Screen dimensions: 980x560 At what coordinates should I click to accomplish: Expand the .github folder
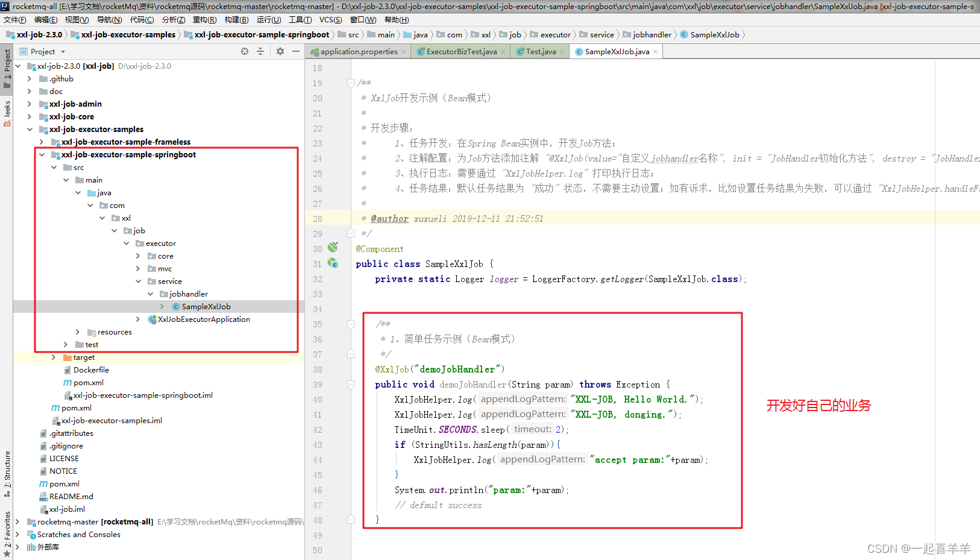tap(30, 78)
